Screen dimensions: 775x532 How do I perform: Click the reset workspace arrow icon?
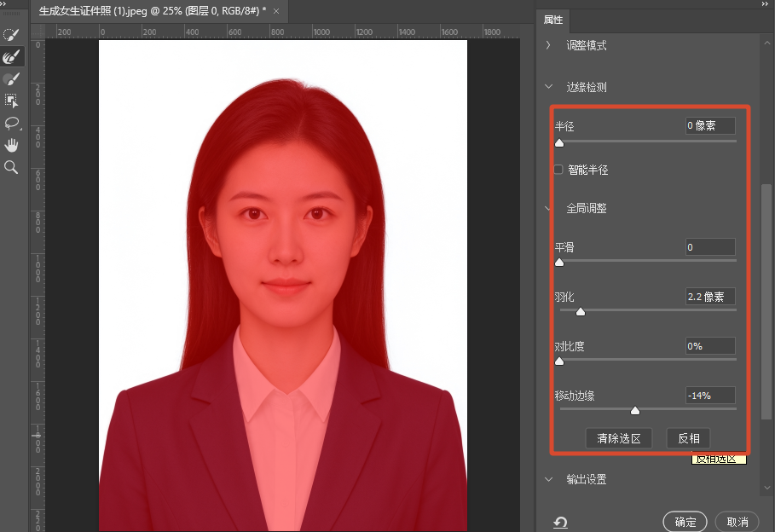click(x=560, y=522)
